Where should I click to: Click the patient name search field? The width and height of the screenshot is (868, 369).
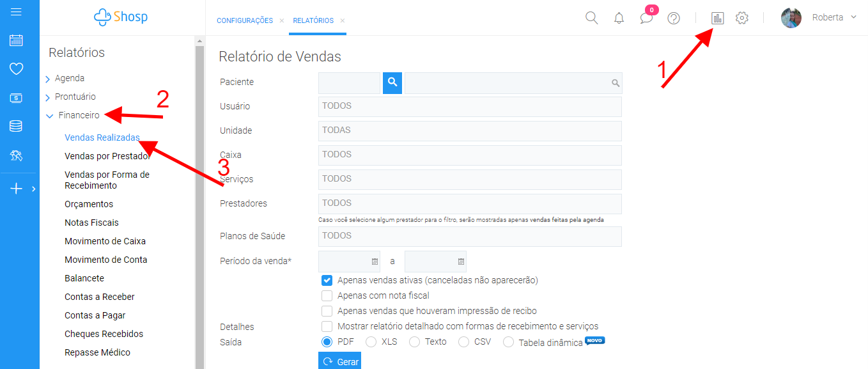[513, 83]
